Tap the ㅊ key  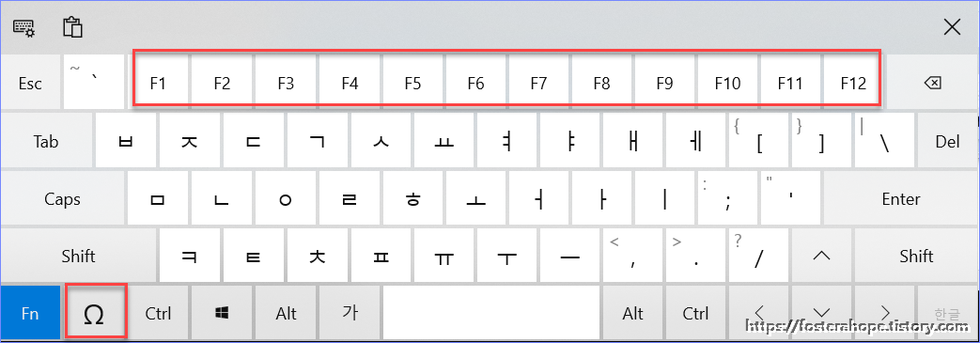tap(317, 256)
